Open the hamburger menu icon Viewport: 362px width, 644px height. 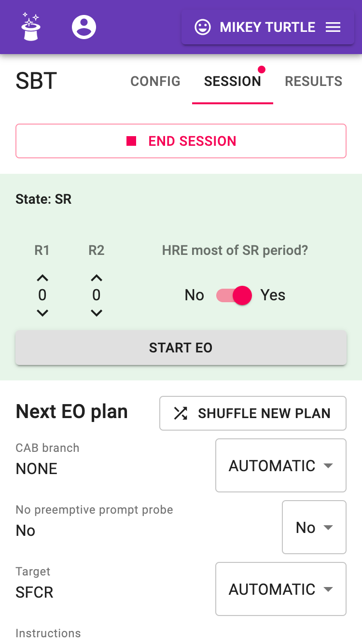333,27
